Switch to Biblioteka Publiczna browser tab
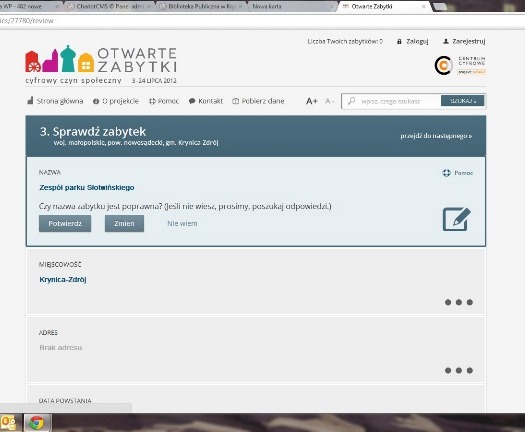This screenshot has height=432, width=525. (201, 6)
